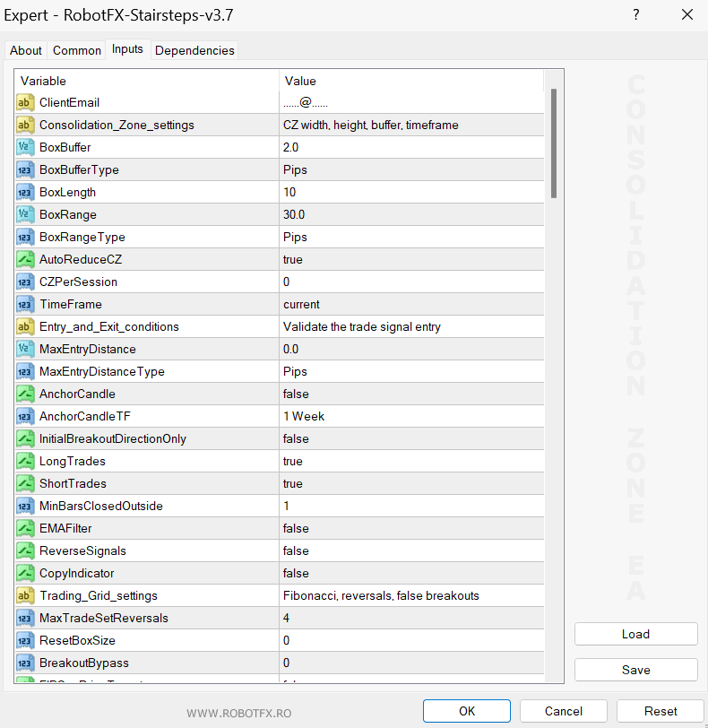
Task: Select the Inputs tab
Action: point(127,49)
